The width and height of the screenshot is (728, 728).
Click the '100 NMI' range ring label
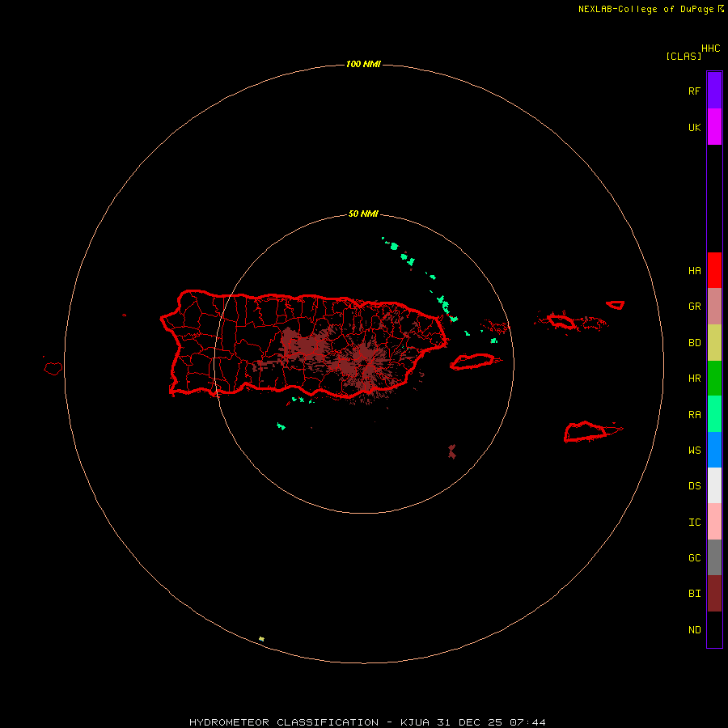[363, 64]
